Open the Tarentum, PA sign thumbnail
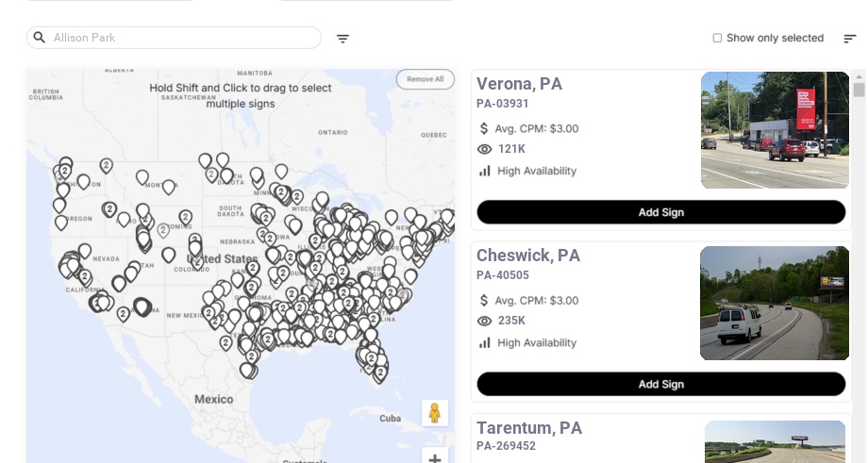Viewport: 868px width, 463px height. pyautogui.click(x=775, y=442)
